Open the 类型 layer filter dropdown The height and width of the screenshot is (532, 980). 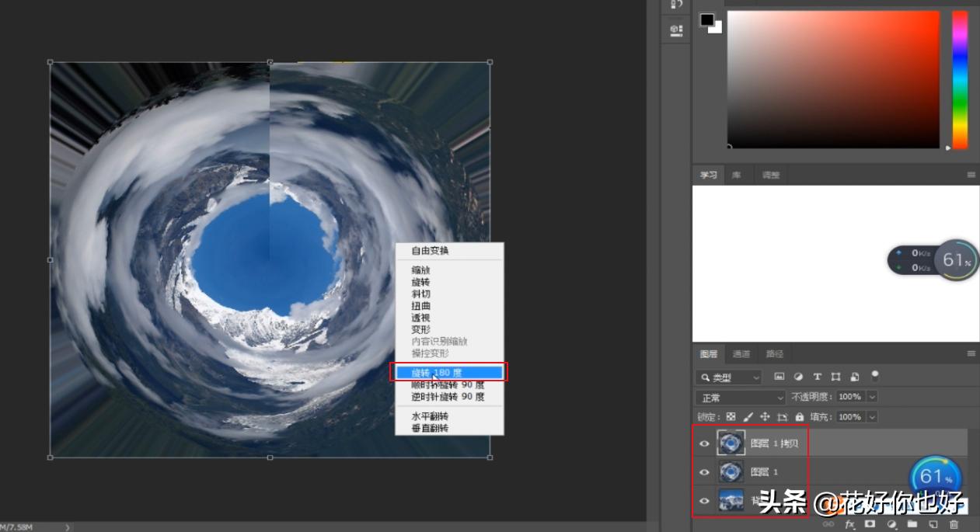[x=729, y=377]
